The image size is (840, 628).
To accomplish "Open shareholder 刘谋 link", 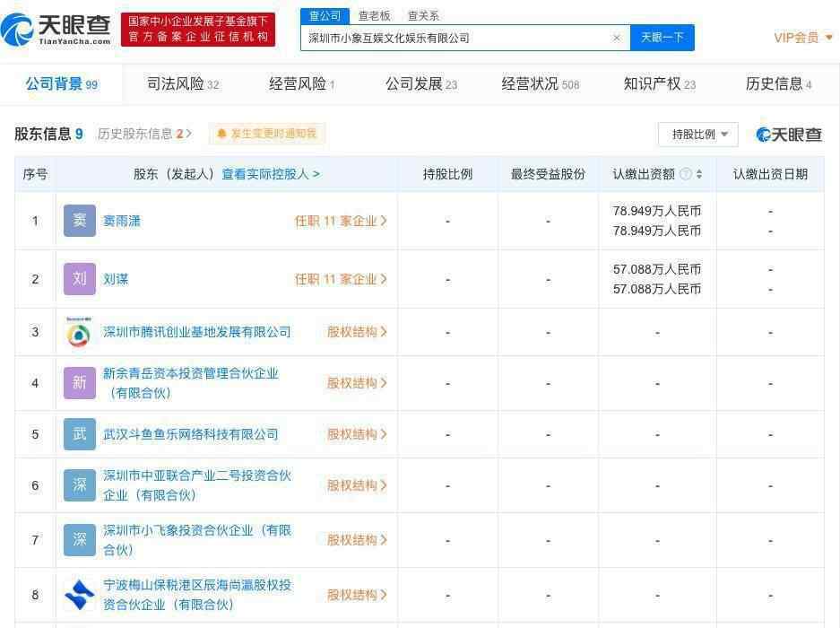I will click(116, 279).
